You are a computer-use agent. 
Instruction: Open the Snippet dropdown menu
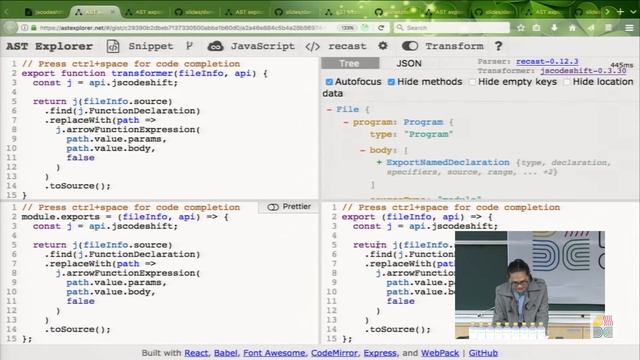pyautogui.click(x=151, y=46)
